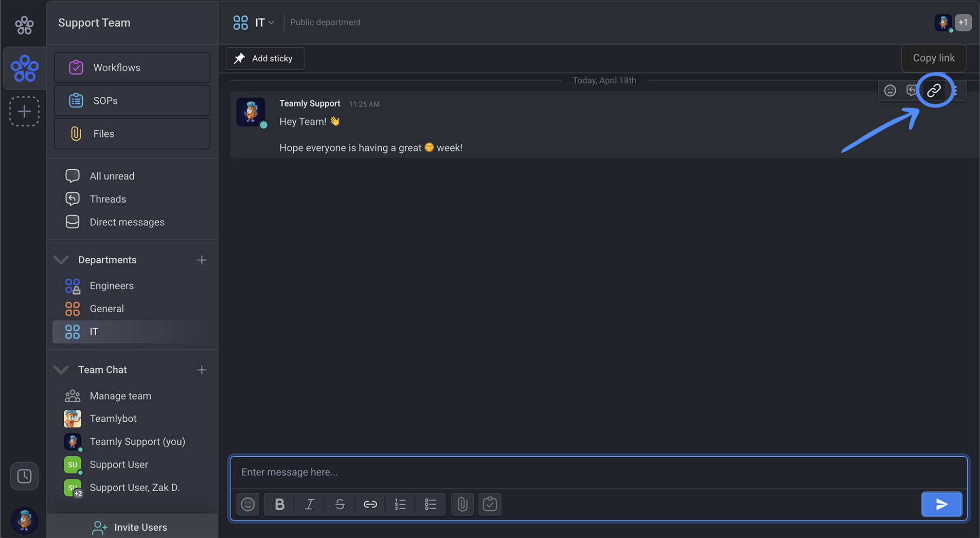Toggle italic formatting
The image size is (980, 538).
310,505
